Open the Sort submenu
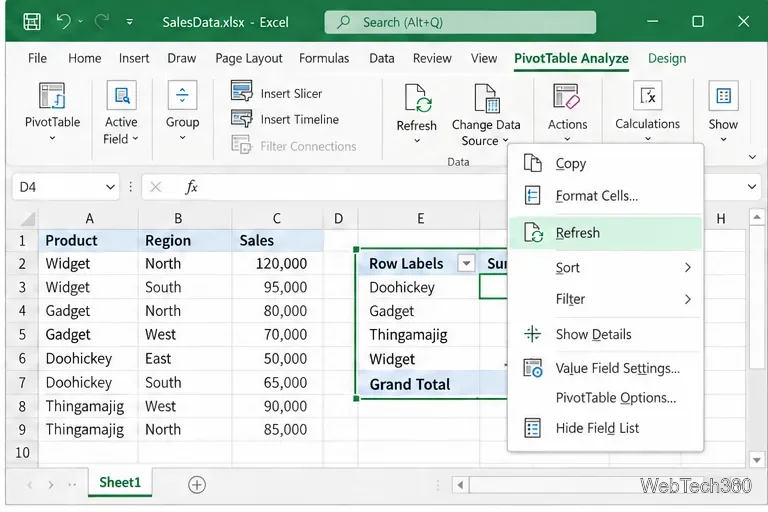Screen dimensions: 768x512 coord(606,268)
